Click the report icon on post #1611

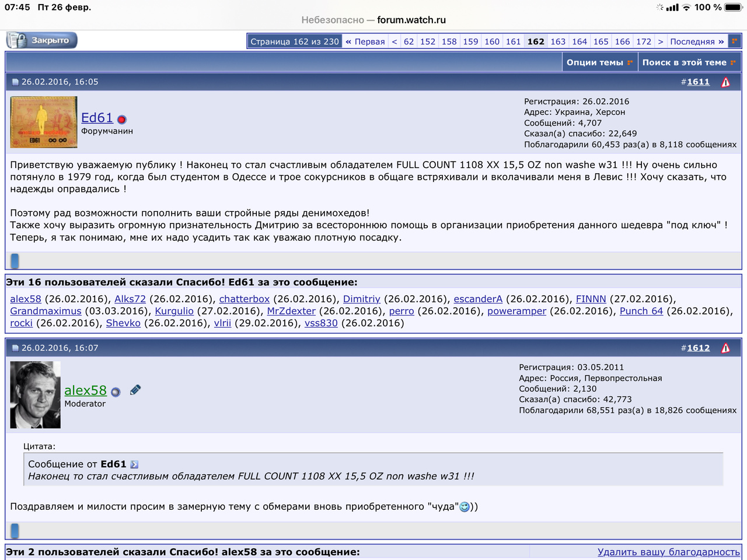[x=725, y=82]
